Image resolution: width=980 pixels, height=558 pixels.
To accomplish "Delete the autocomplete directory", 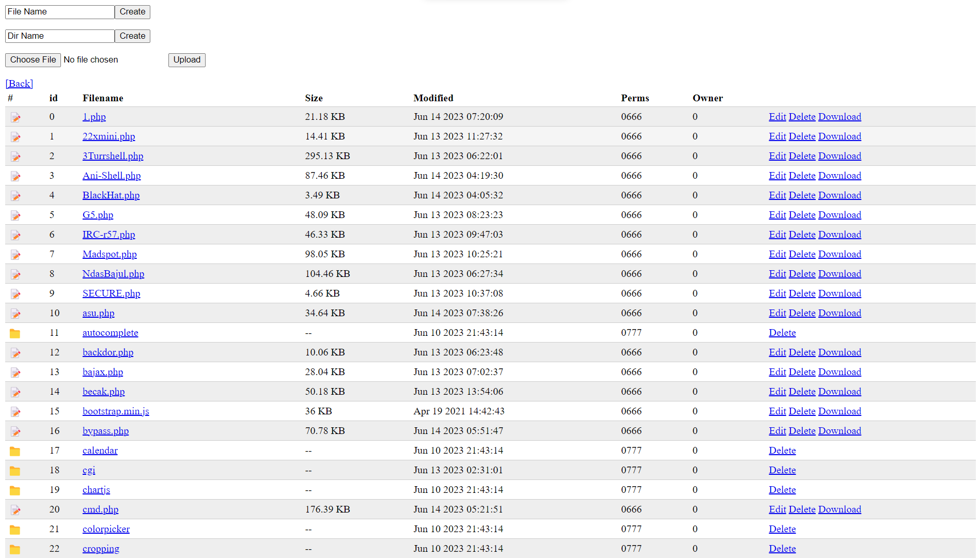I will pos(782,333).
